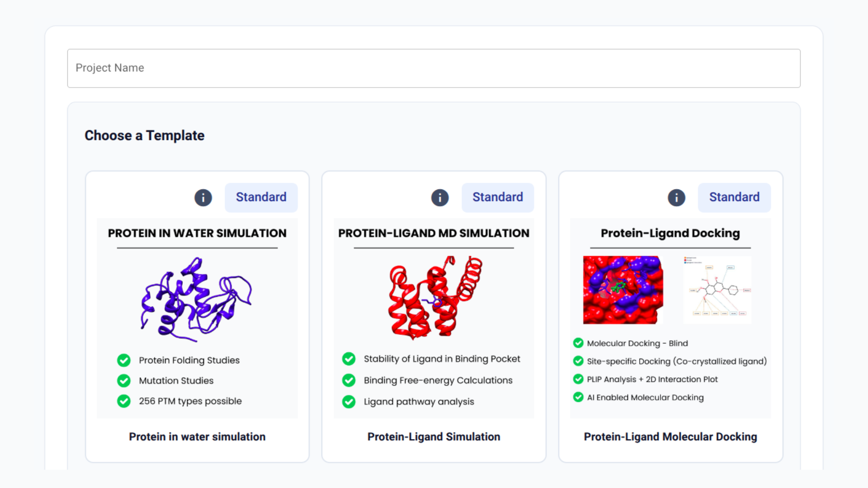Click check icon beside Molecular Docking - Blind
The width and height of the screenshot is (868, 488).
pyautogui.click(x=578, y=343)
